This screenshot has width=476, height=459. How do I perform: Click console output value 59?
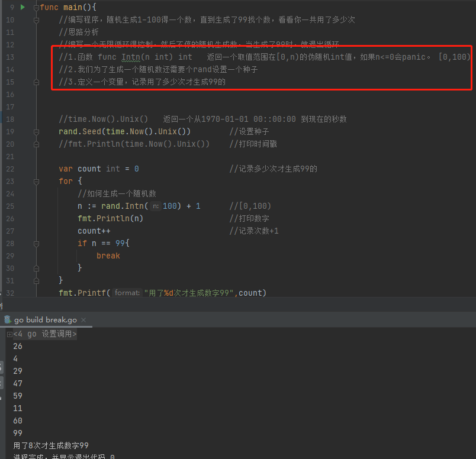(x=18, y=396)
